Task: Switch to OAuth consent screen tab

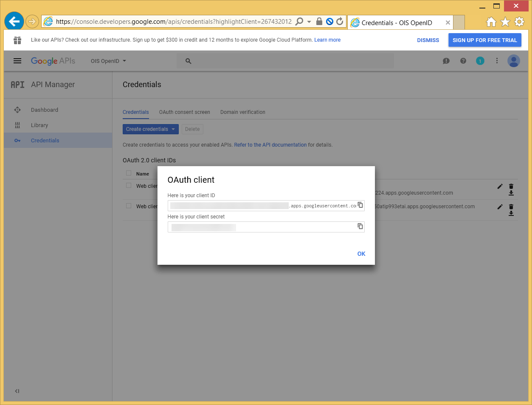Action: [185, 112]
